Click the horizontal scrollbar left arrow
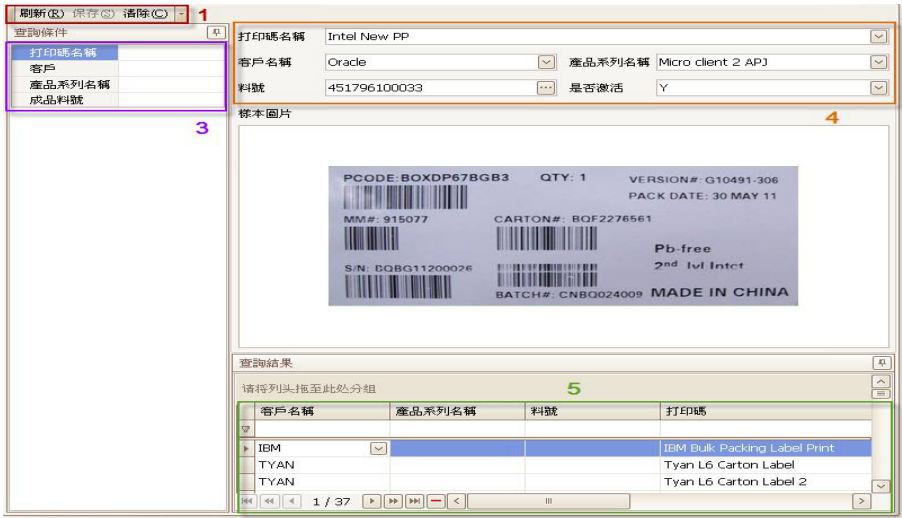 tap(457, 501)
